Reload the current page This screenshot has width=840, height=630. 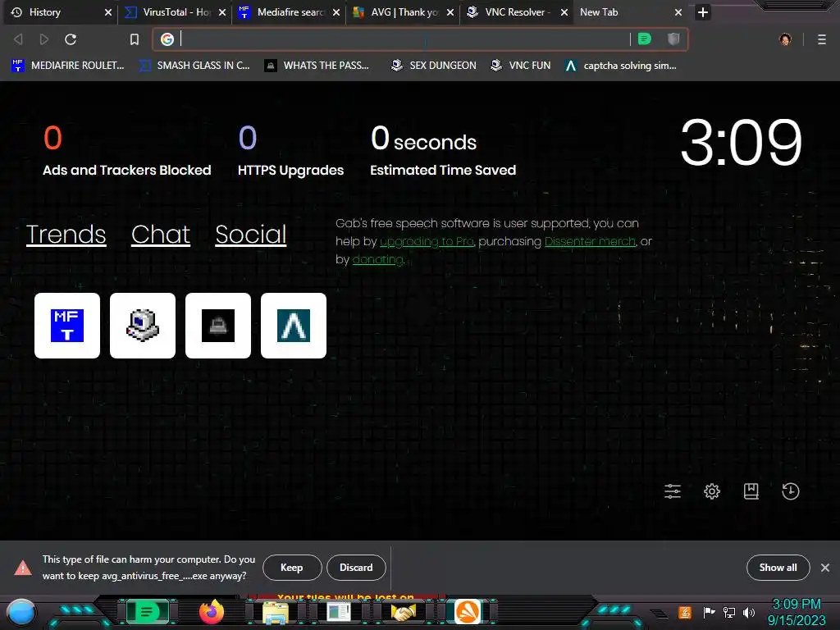(71, 39)
